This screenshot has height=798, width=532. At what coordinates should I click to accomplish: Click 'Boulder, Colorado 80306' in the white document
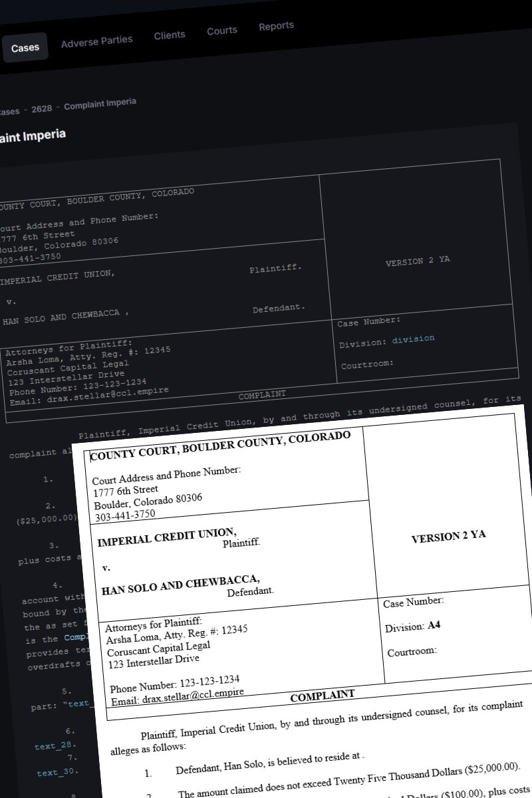148,501
